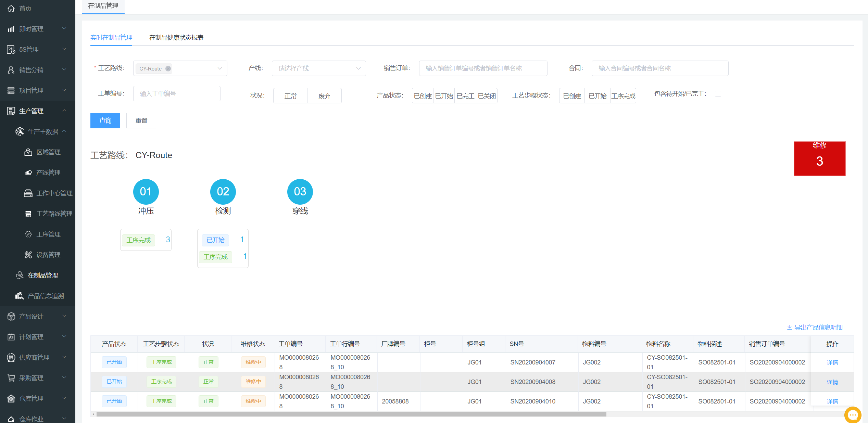This screenshot has width=868, height=423.
Task: Open the 产线 dropdown selector
Action: 318,68
